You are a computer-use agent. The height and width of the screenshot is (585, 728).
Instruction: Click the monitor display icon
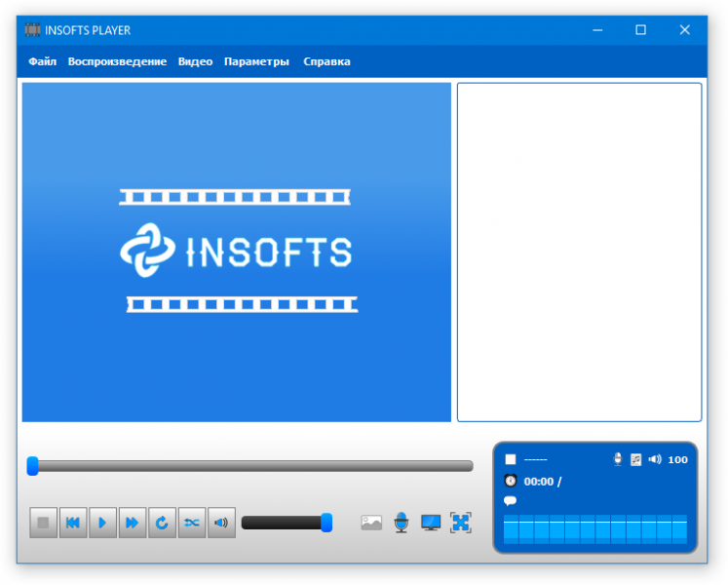(x=431, y=523)
